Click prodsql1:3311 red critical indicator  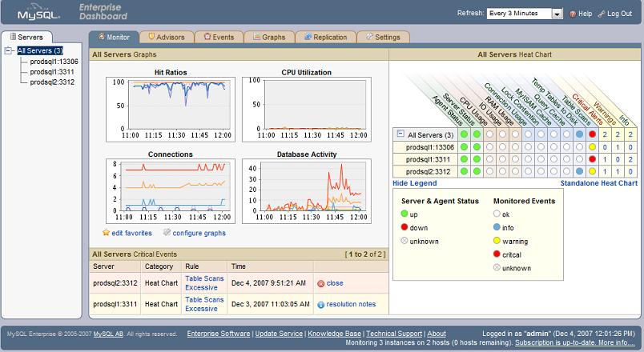coord(592,159)
